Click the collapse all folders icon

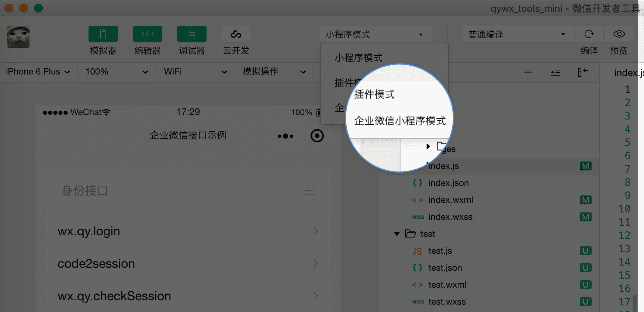click(x=555, y=72)
